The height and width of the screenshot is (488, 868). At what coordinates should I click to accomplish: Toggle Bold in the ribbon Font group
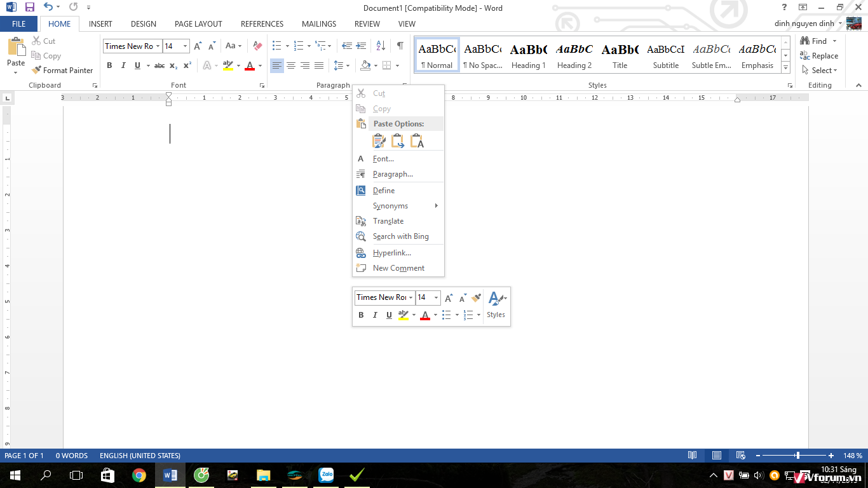click(109, 65)
